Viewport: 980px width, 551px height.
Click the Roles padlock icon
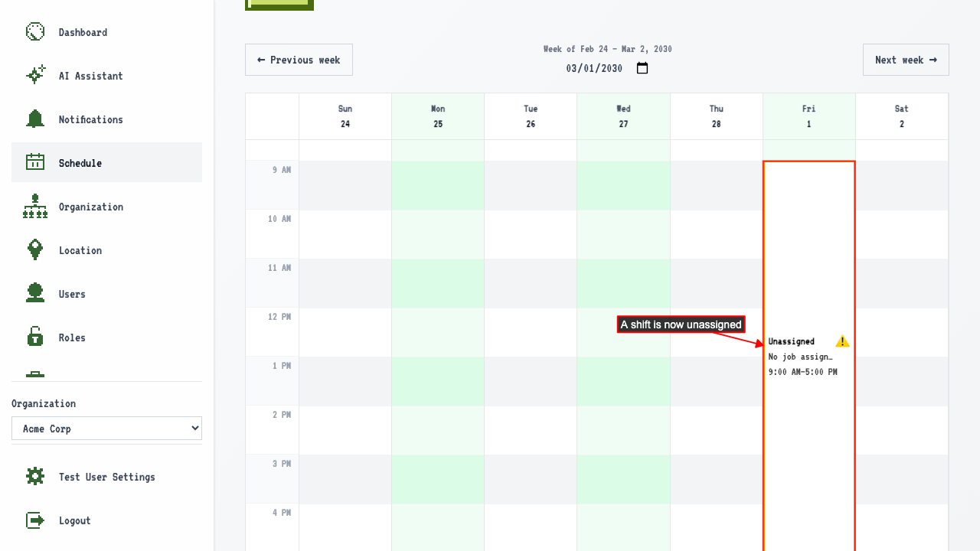coord(35,337)
